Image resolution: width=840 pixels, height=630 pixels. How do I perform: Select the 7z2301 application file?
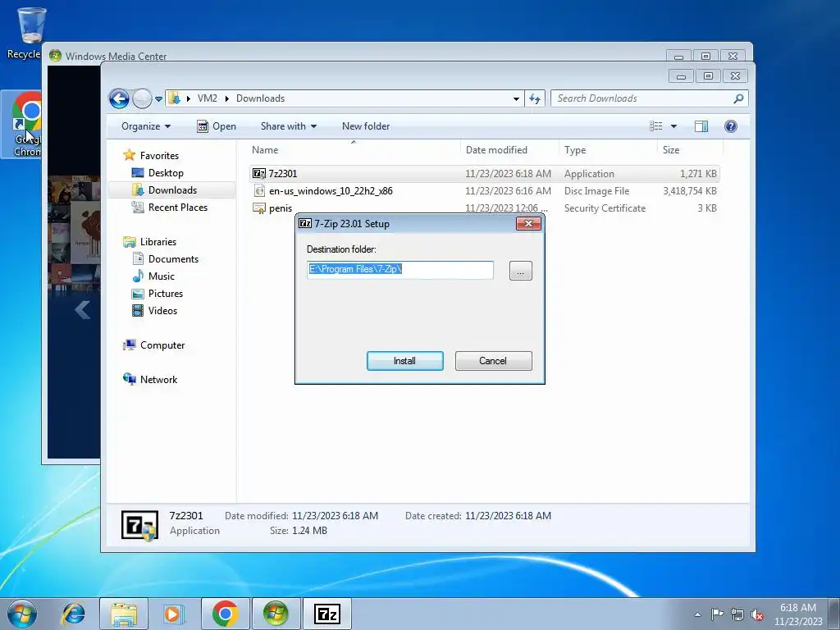tap(485, 174)
